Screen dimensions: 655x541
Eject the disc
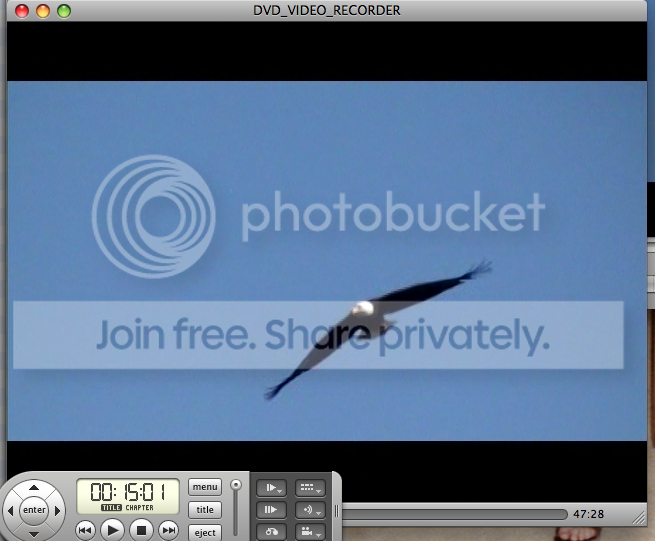(x=205, y=533)
